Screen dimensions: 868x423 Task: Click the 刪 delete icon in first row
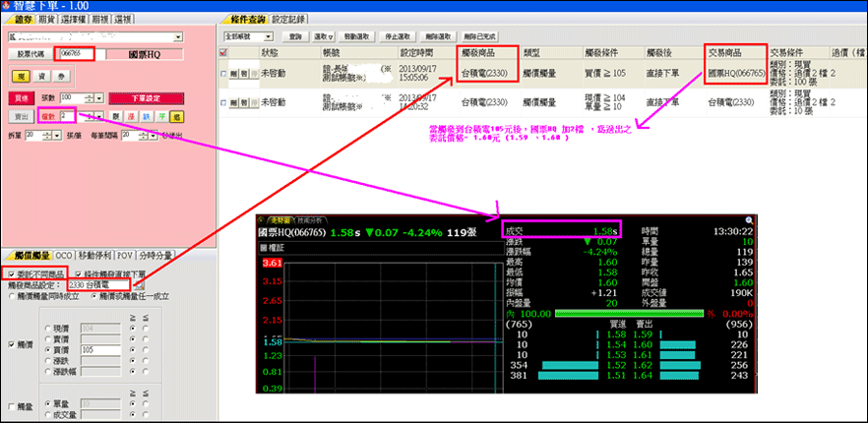click(233, 74)
